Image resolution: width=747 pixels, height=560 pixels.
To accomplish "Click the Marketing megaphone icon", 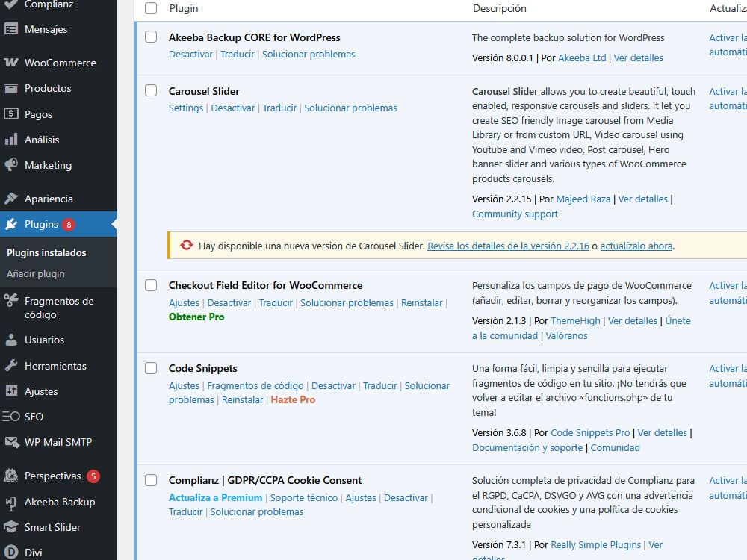I will point(11,165).
